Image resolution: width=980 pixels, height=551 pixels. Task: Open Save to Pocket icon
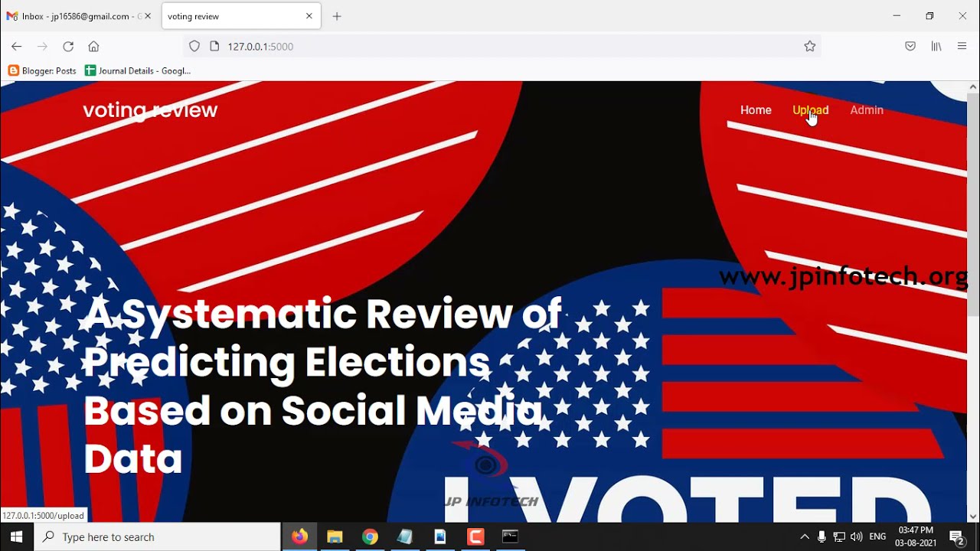910,47
